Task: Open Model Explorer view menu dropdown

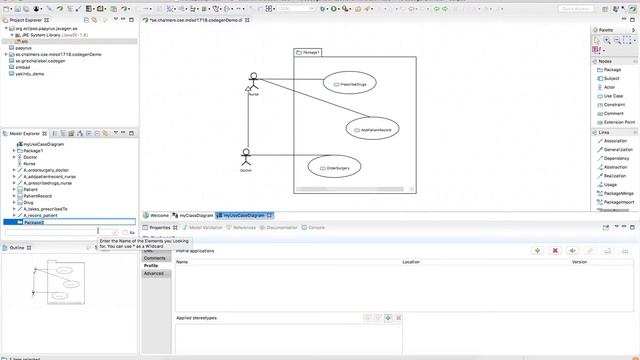Action: click(116, 133)
